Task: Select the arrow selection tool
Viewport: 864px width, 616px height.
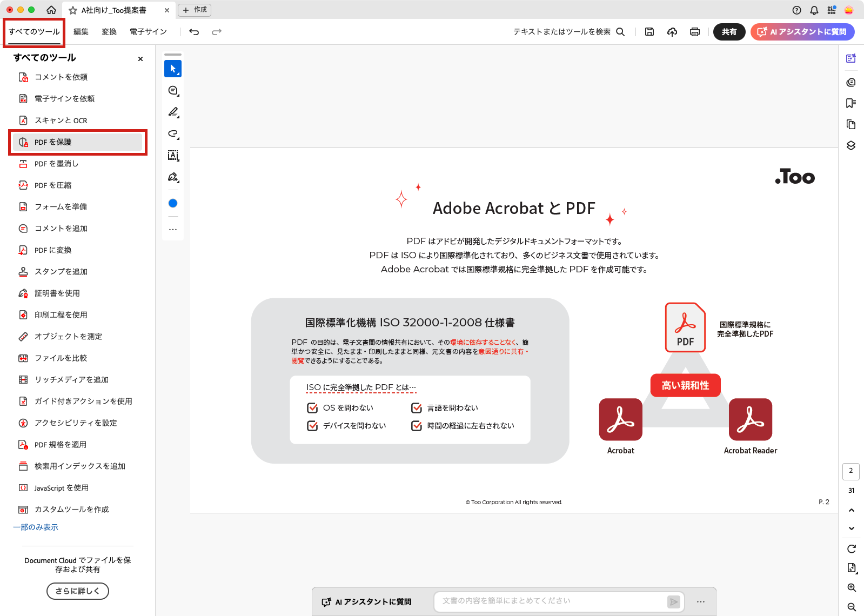Action: [x=173, y=69]
